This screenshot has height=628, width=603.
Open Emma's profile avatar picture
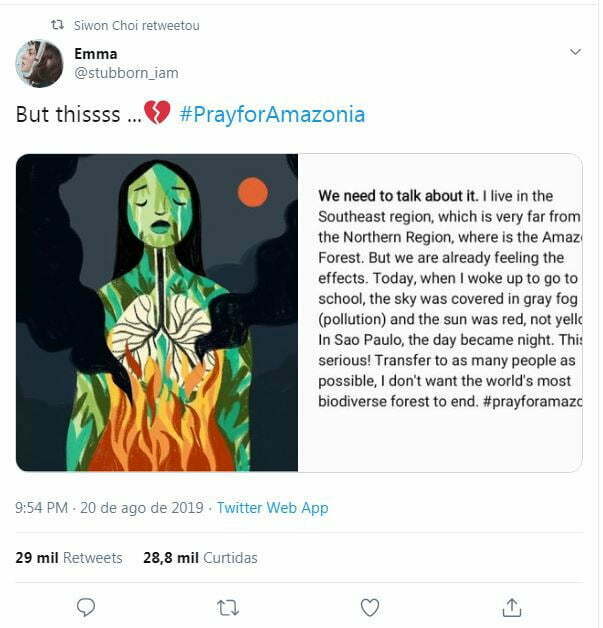coord(39,63)
